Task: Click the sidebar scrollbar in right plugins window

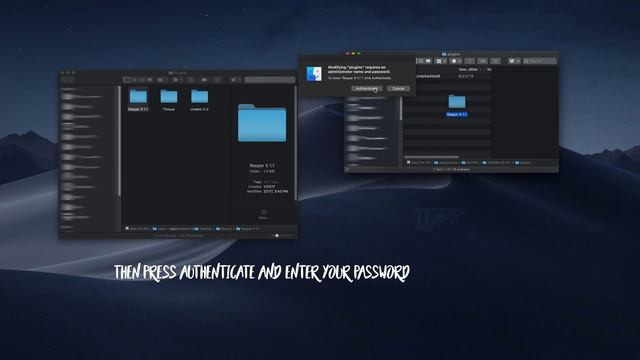Action: [401, 109]
